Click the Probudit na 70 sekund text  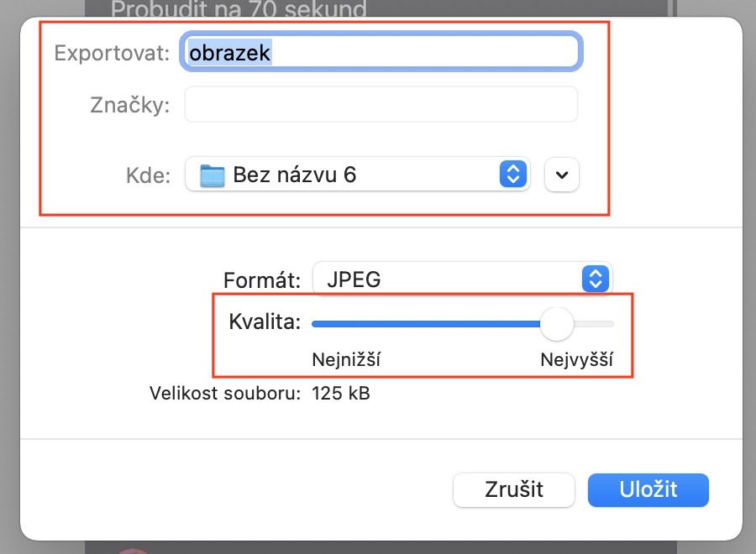point(239,11)
